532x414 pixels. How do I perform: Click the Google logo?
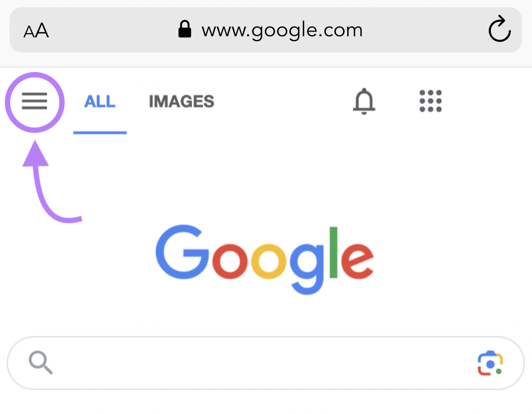(264, 259)
